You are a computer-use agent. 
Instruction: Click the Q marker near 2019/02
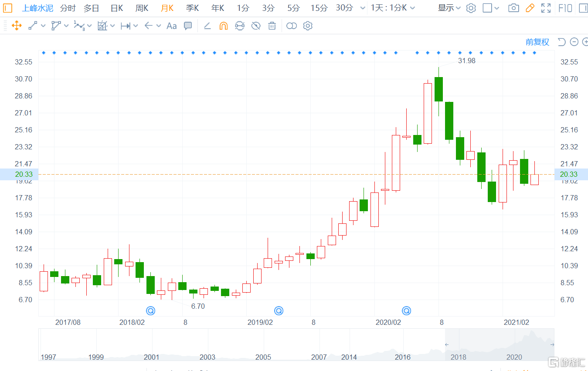(279, 310)
